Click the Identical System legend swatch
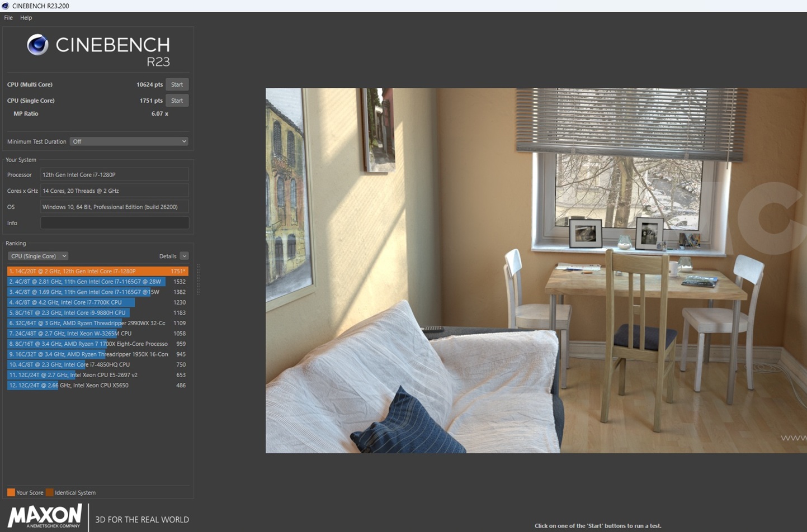 click(x=50, y=492)
